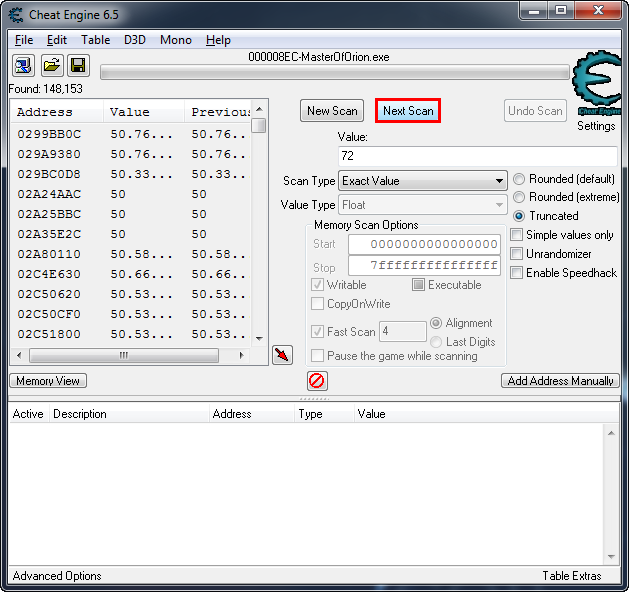Toggle the Unrandomizer checkbox
Image resolution: width=629 pixels, height=592 pixels.
point(516,254)
